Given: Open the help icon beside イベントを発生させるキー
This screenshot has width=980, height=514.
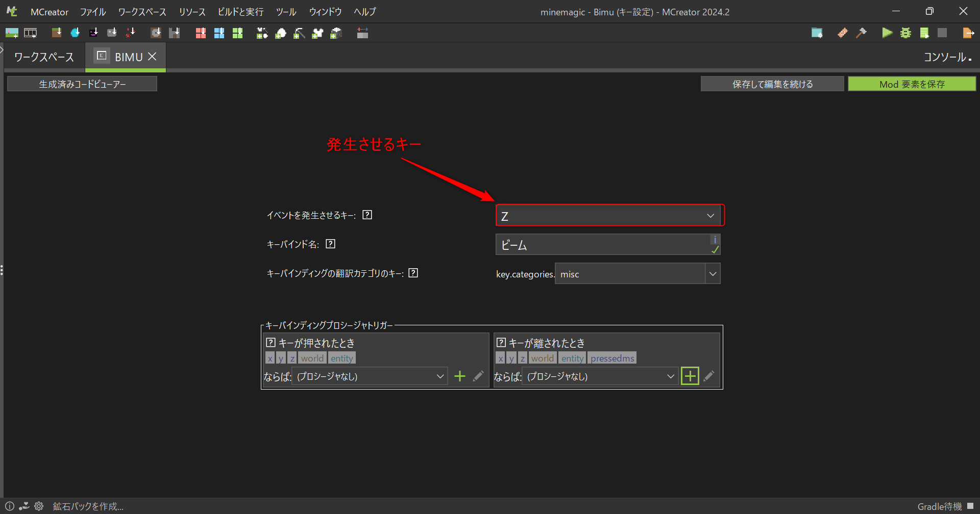Looking at the screenshot, I should pos(367,215).
